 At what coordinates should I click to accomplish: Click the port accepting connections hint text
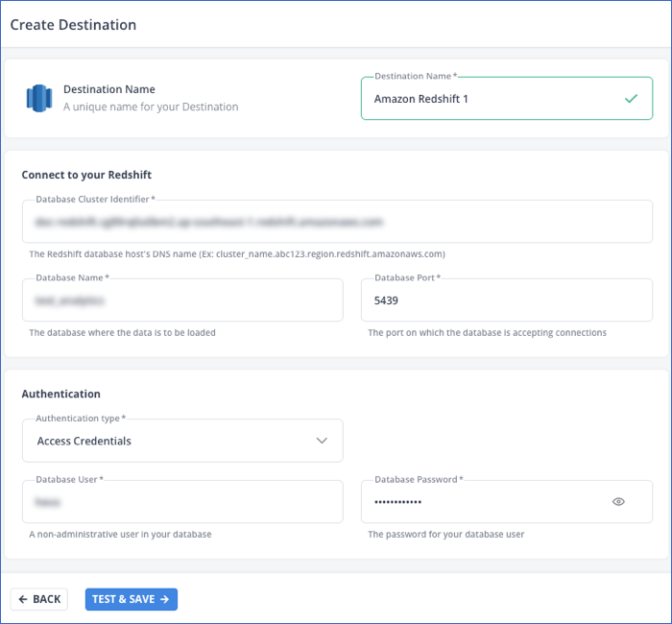pyautogui.click(x=488, y=332)
